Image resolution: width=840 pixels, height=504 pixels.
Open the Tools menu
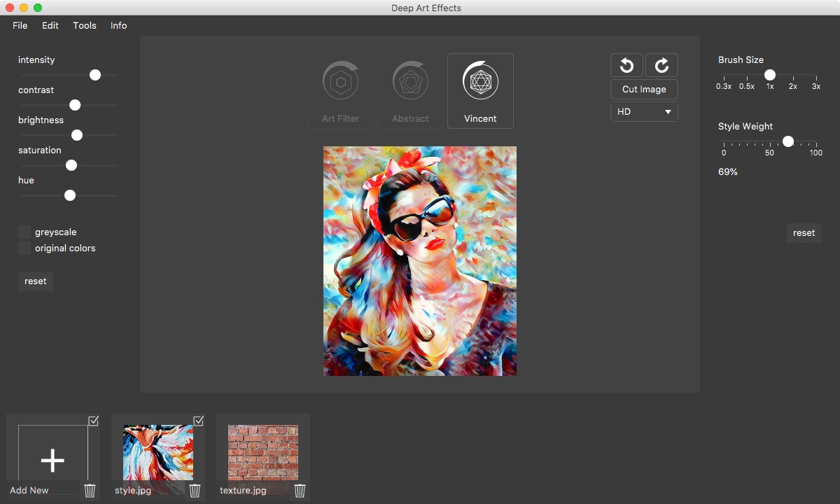[x=85, y=25]
